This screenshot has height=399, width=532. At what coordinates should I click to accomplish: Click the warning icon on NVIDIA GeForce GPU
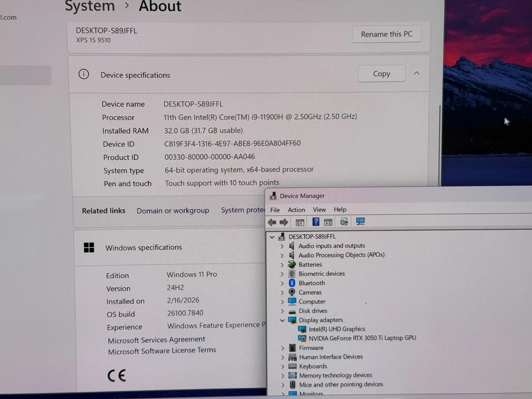303,338
